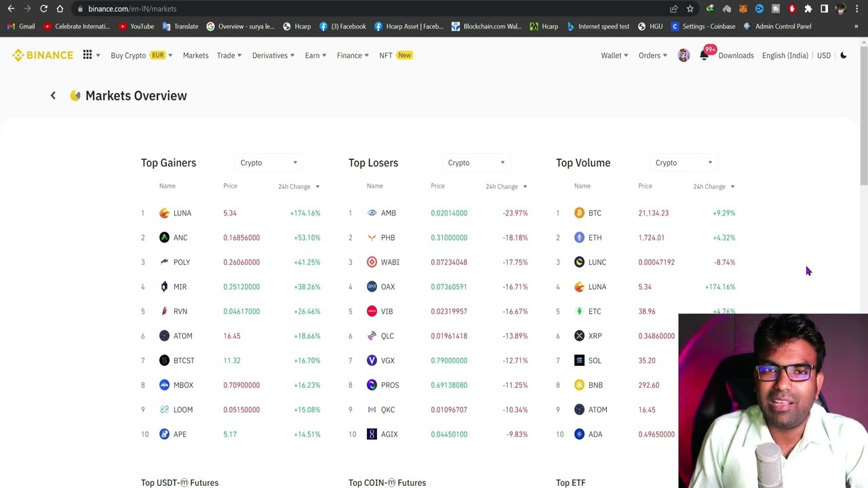Open YouTube bookmark
Image resolution: width=868 pixels, height=488 pixels.
(136, 26)
